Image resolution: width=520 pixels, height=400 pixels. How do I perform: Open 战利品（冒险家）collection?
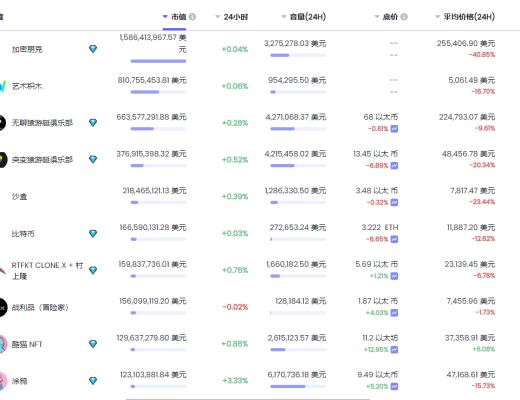pos(40,307)
